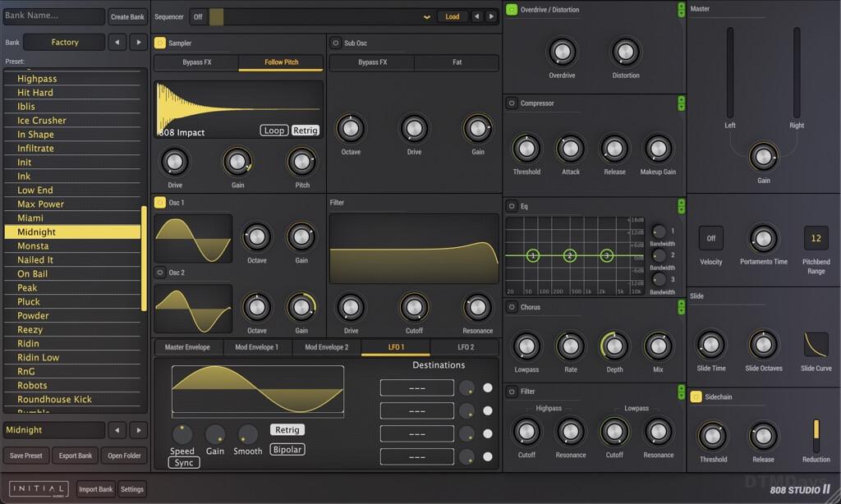Click the Left master volume fader
The image size is (841, 504).
[730, 74]
